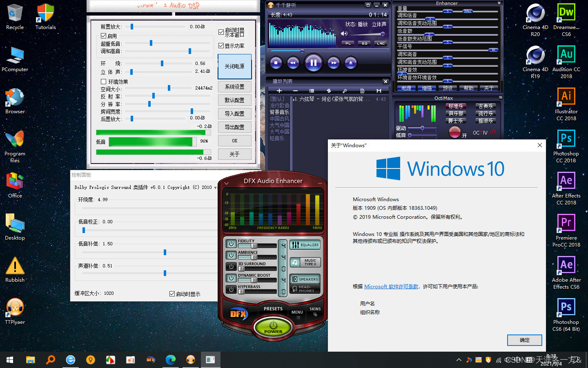Toggle the DFX Ambience power icon
The height and width of the screenshot is (368, 588).
231,255
